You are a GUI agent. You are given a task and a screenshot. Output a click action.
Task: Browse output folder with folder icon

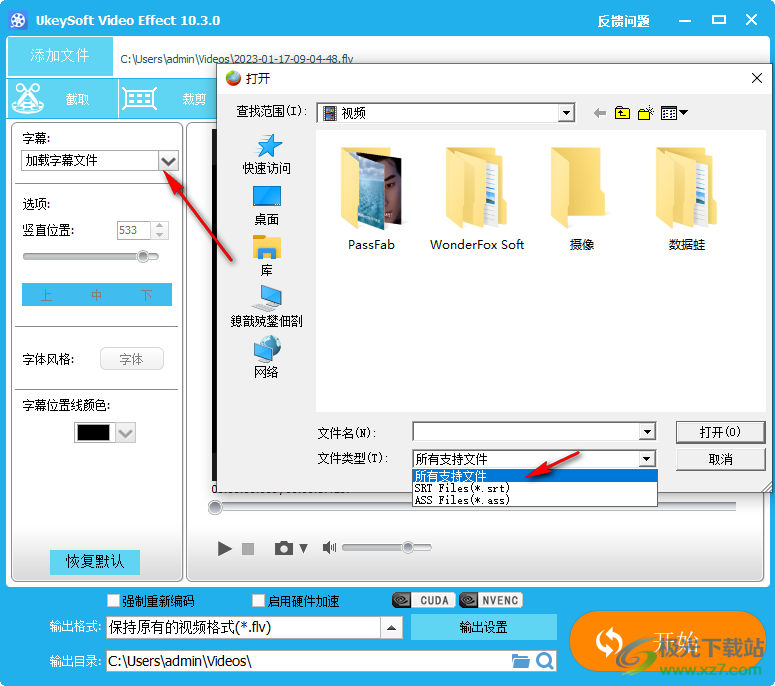pyautogui.click(x=520, y=661)
